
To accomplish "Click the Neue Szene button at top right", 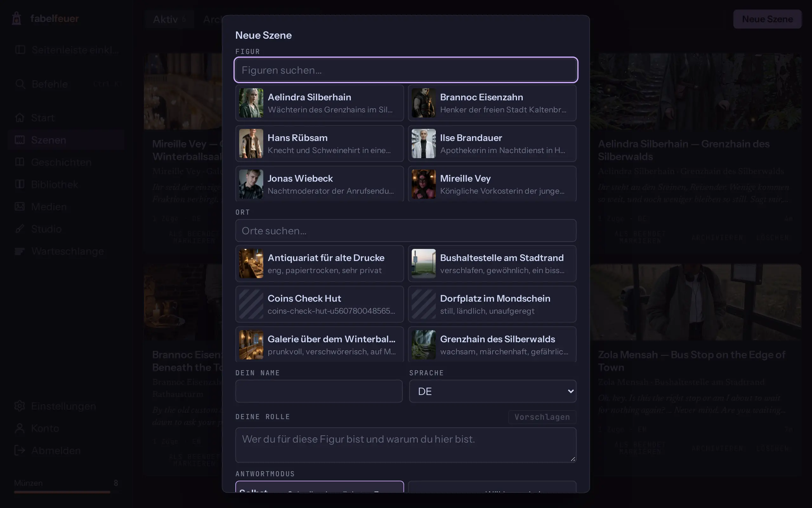I will pos(767,19).
